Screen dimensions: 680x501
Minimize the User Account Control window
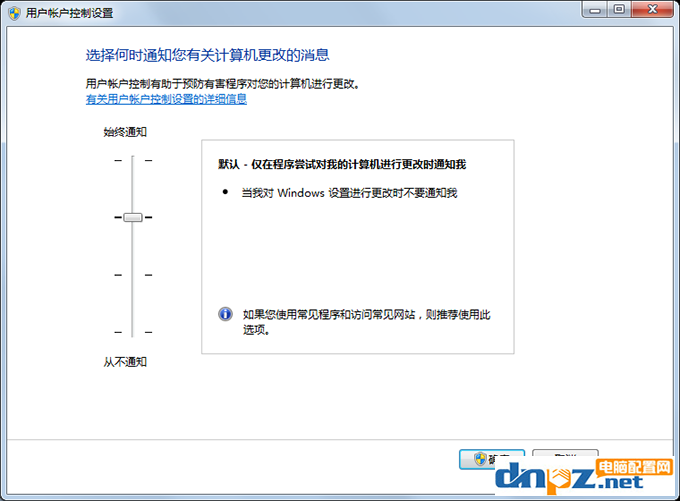tap(595, 10)
